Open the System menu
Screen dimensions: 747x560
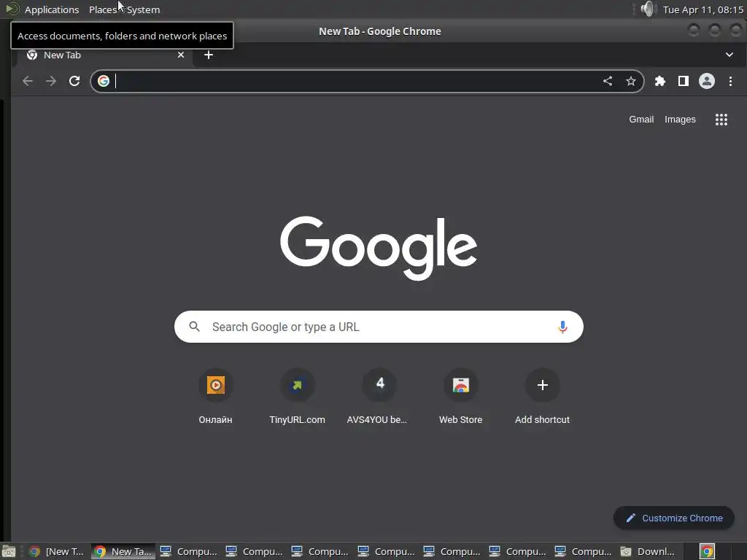click(143, 9)
